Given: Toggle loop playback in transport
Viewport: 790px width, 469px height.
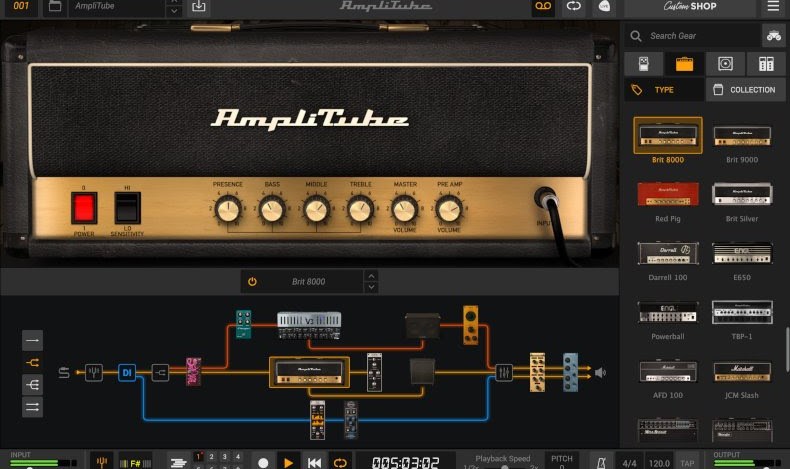Looking at the screenshot, I should [x=340, y=462].
